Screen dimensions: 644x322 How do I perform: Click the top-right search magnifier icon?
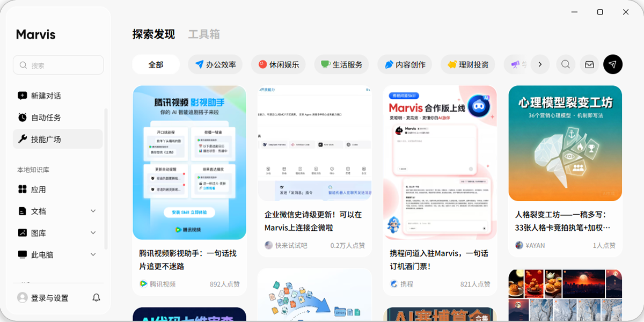[566, 64]
